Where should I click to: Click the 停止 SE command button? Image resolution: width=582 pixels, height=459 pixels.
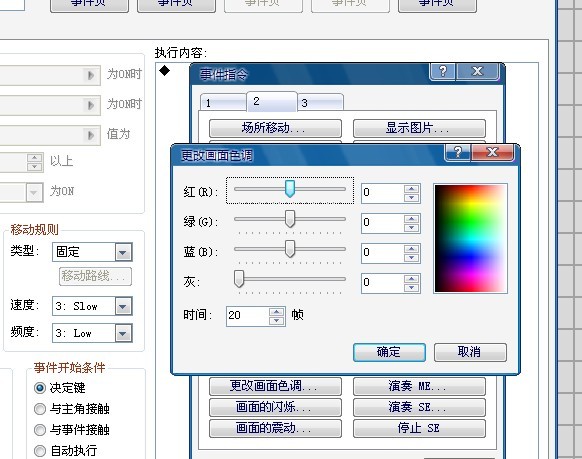(419, 428)
